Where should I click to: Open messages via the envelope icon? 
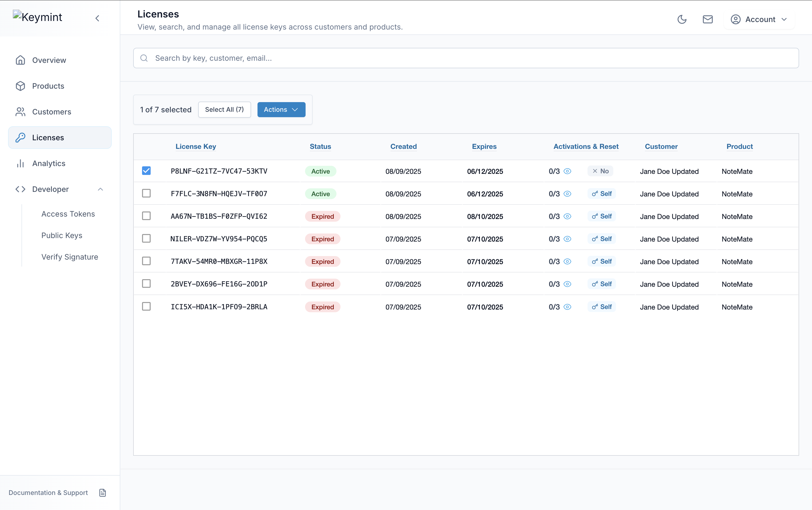point(708,19)
